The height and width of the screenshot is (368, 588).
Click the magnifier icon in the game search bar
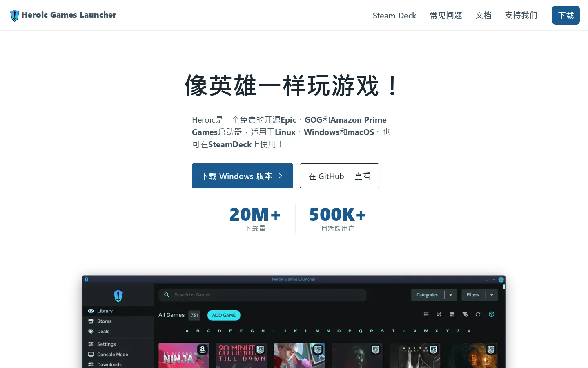tap(167, 295)
